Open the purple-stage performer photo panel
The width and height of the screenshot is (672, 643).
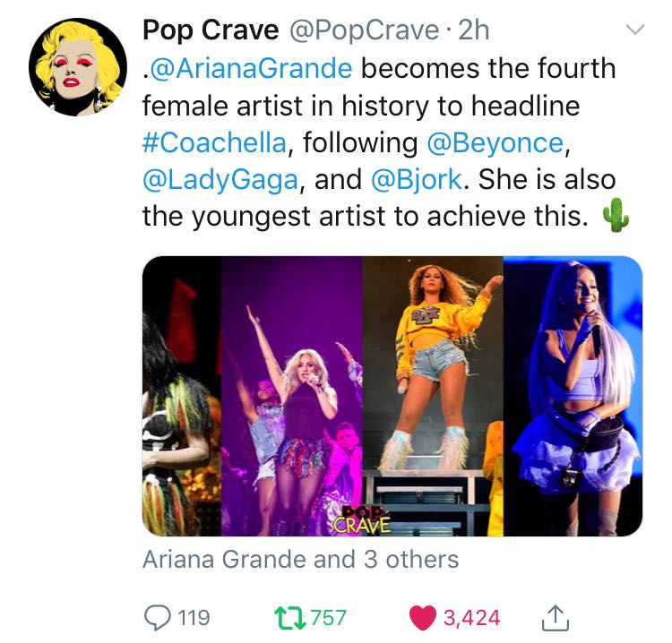(x=292, y=396)
